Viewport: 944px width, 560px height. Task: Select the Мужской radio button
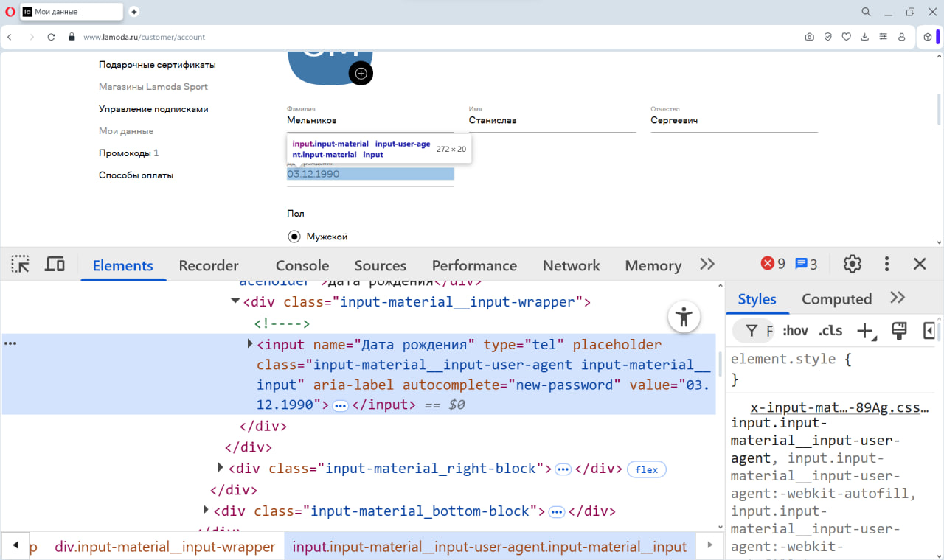[x=294, y=237]
